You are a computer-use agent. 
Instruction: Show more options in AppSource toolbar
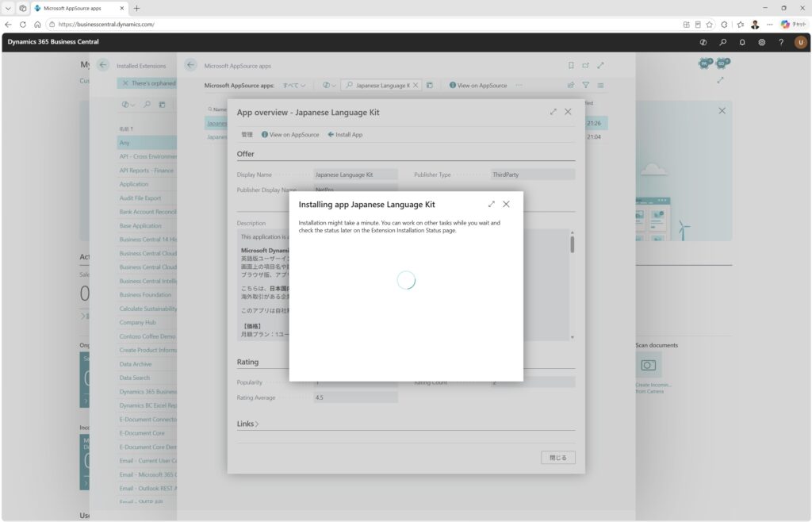tap(519, 86)
